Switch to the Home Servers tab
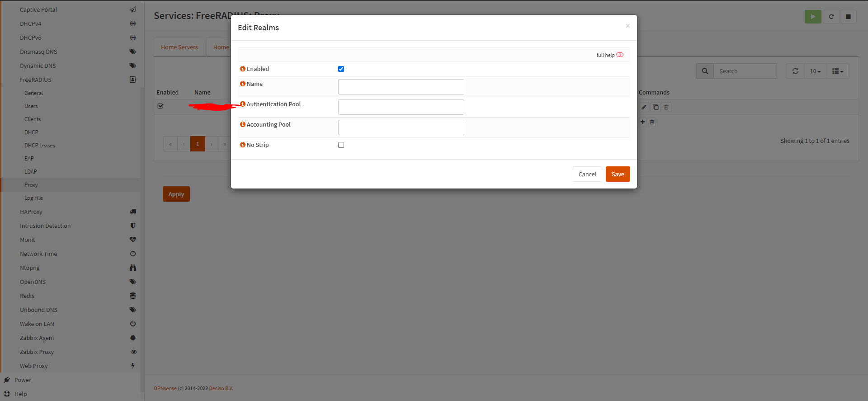The width and height of the screenshot is (868, 401). 179,47
